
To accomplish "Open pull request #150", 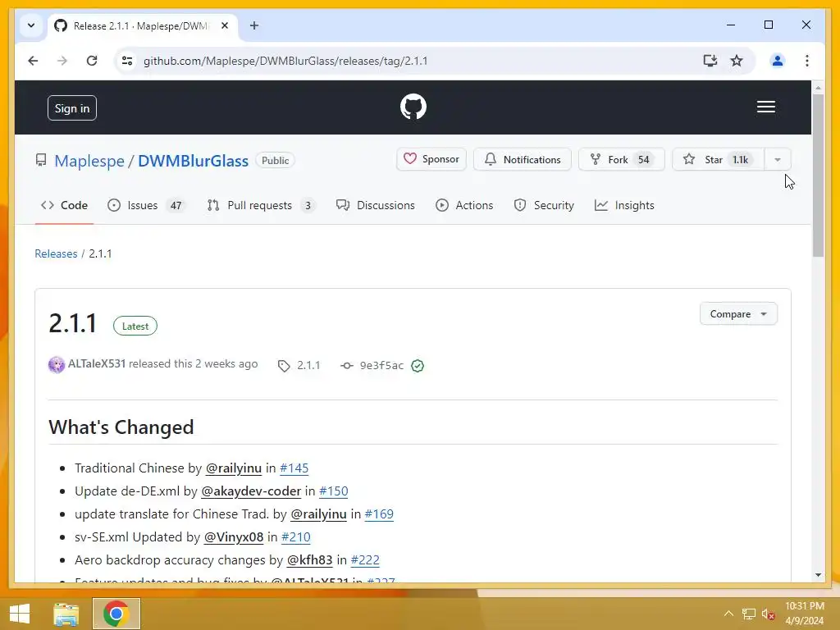I will pyautogui.click(x=333, y=491).
